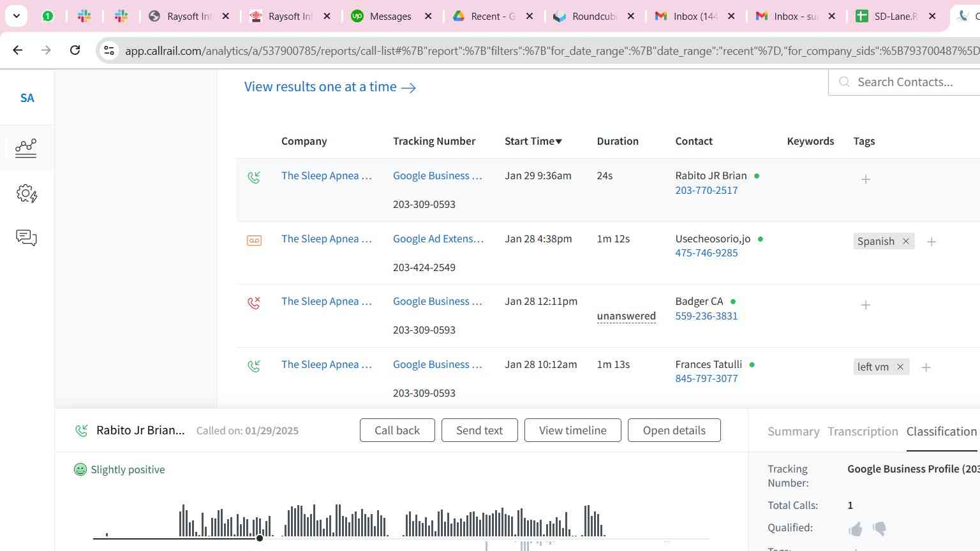This screenshot has width=980, height=551.
Task: Click the Company column header
Action: tap(304, 141)
